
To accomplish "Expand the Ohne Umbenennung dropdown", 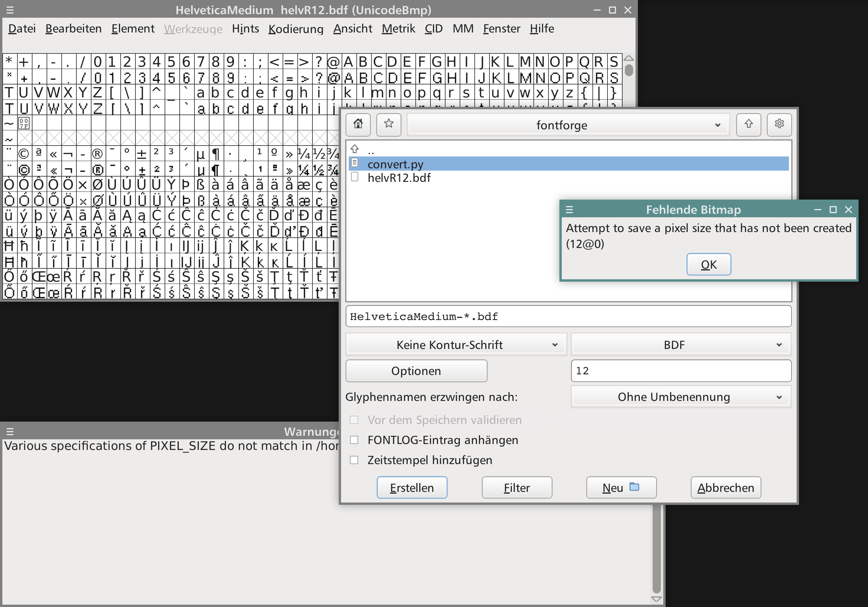I will tap(680, 397).
